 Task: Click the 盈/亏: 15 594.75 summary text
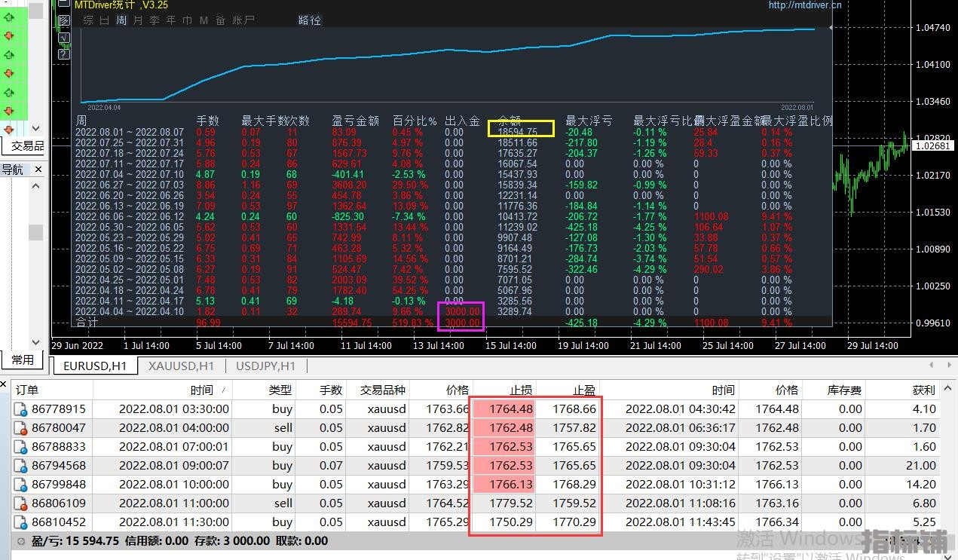[x=75, y=540]
